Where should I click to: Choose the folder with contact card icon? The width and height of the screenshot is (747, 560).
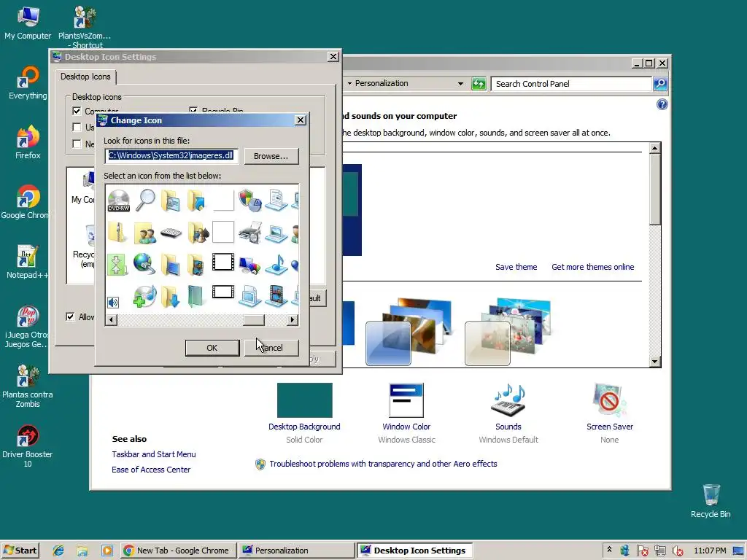(171, 200)
